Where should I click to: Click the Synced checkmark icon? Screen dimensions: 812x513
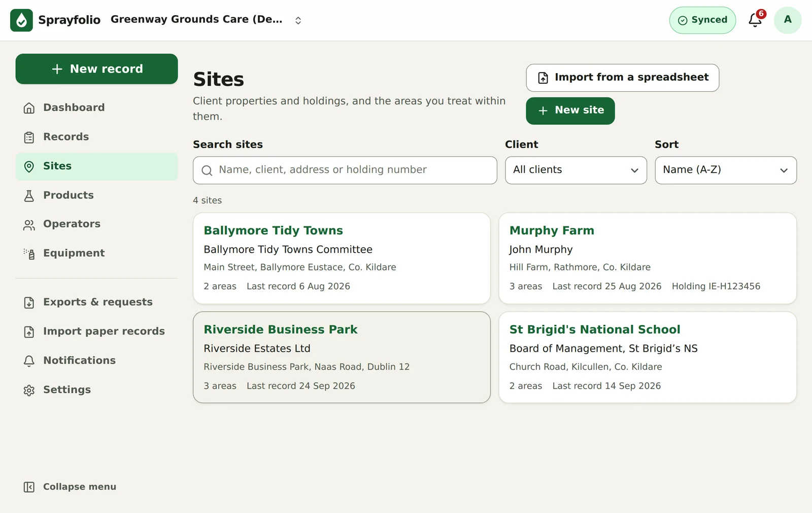(683, 20)
